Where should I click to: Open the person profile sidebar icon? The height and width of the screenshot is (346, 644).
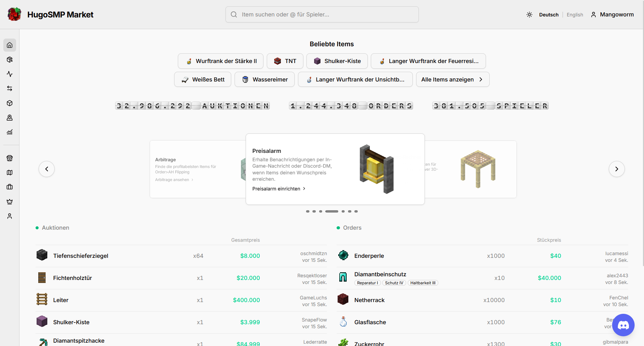pyautogui.click(x=10, y=216)
